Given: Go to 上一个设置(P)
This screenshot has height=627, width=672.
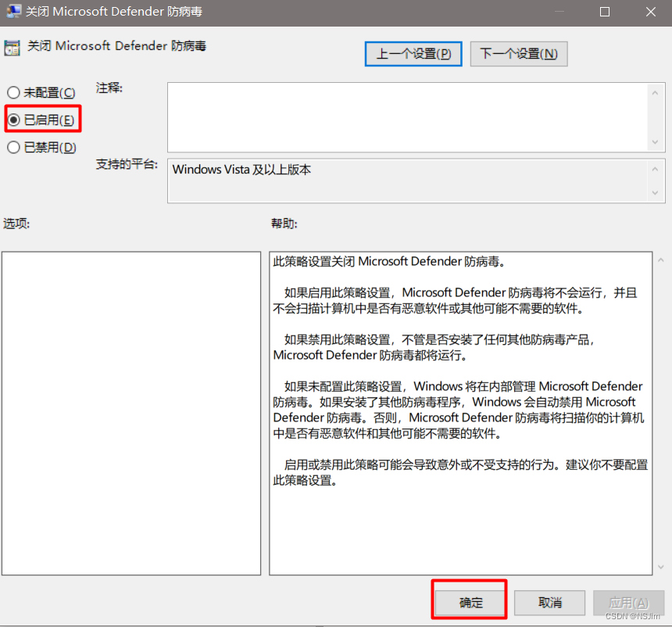Looking at the screenshot, I should [413, 54].
